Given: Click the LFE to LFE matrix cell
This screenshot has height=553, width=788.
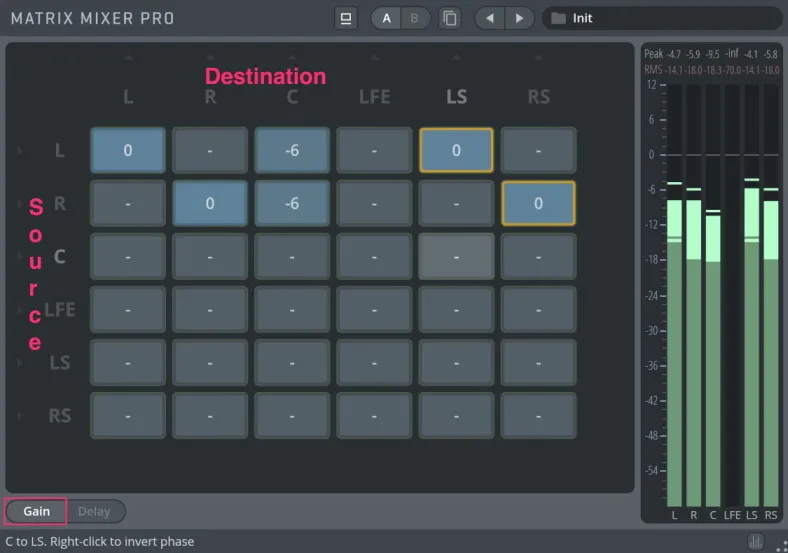Looking at the screenshot, I should 374,309.
